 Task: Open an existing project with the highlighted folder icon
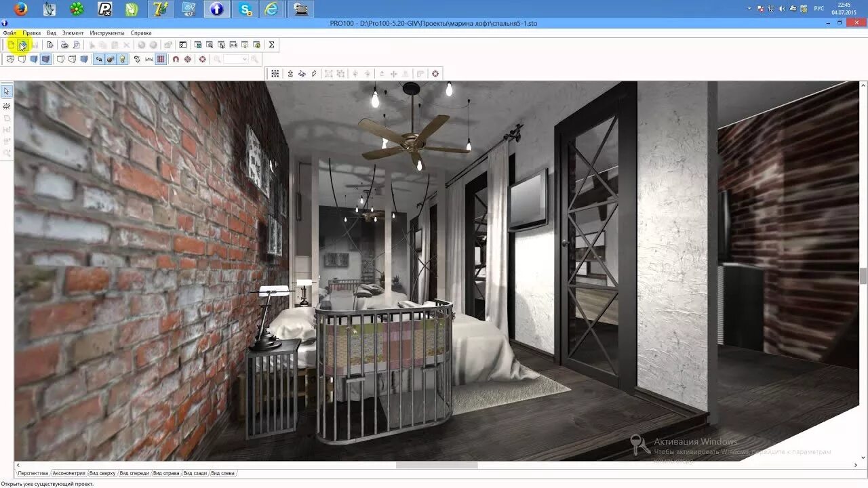(23, 45)
